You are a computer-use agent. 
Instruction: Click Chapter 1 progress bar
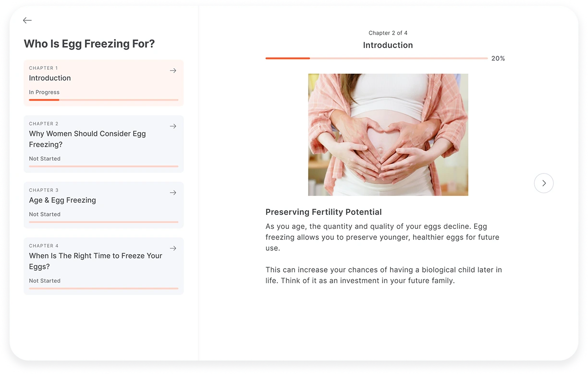point(103,100)
